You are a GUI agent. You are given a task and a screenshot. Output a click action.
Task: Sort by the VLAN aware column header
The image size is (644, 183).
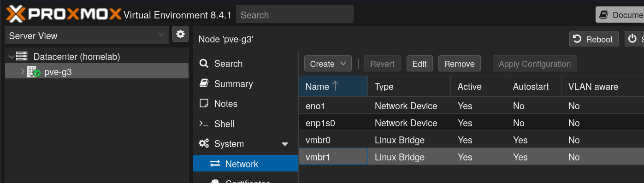point(603,86)
